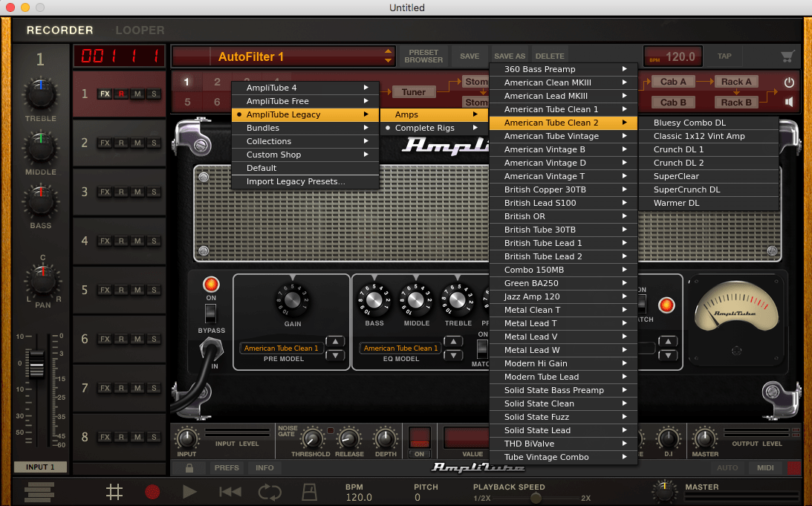Click the rewind to start button
This screenshot has width=812, height=506.
pyautogui.click(x=230, y=492)
